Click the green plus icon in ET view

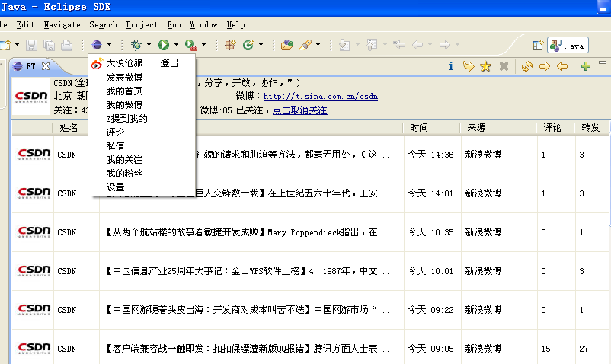(x=585, y=66)
